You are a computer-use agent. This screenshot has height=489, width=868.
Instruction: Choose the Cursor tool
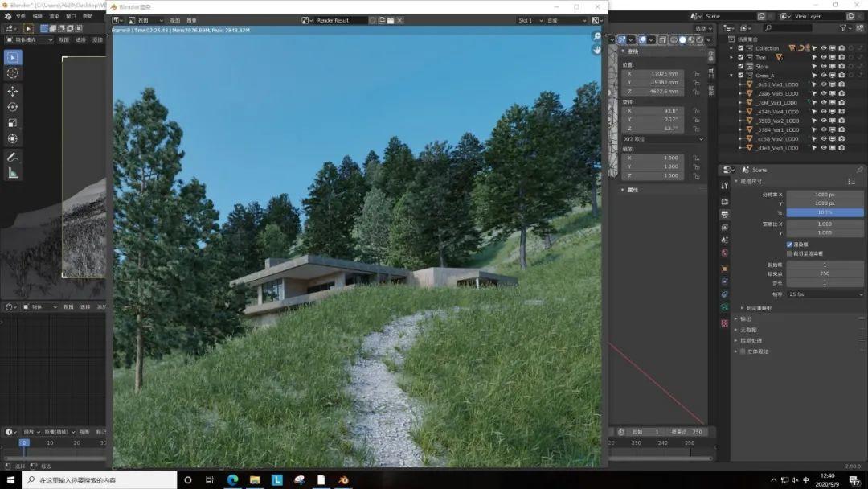[13, 73]
